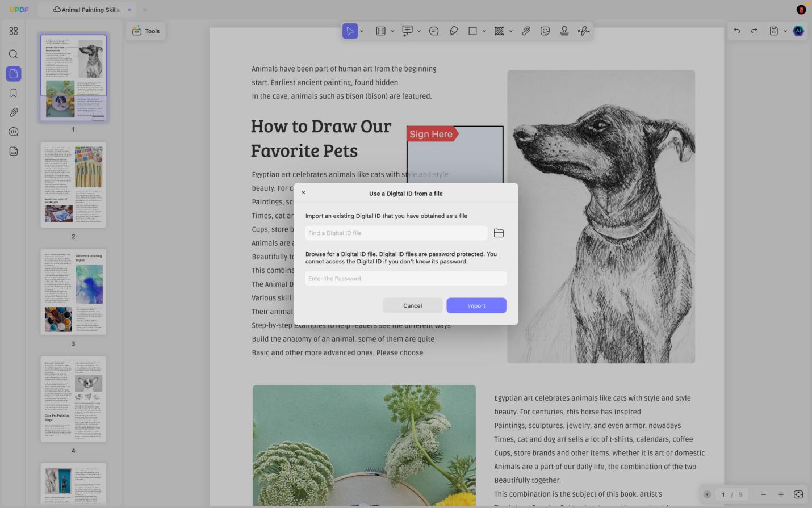Viewport: 812px width, 508px height.
Task: Open the page 3 thumbnail
Action: tap(73, 292)
